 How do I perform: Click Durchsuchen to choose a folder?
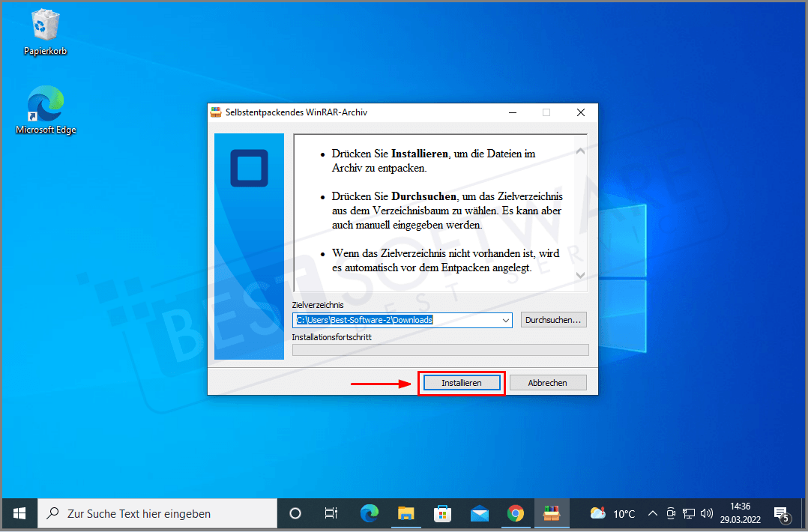(553, 320)
